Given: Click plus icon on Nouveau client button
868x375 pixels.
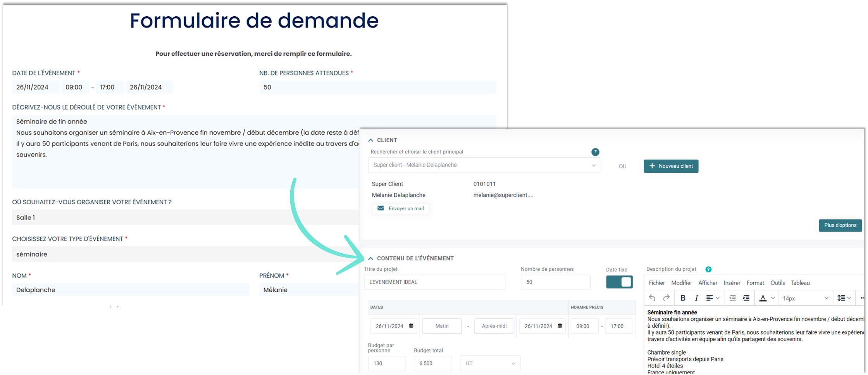Looking at the screenshot, I should (x=652, y=166).
